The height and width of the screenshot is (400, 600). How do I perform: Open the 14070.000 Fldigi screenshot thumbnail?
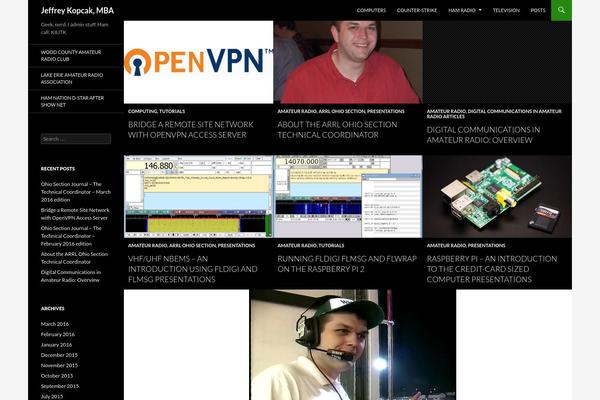[347, 196]
